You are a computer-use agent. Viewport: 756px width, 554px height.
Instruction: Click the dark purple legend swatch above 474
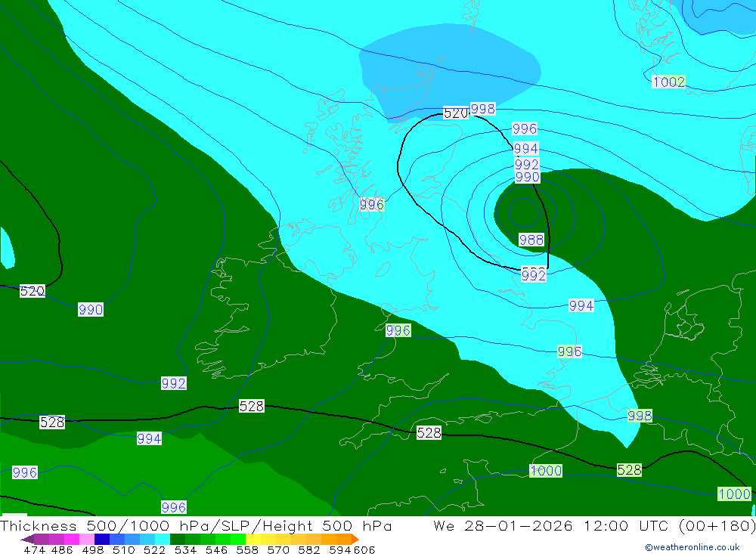tap(41, 539)
